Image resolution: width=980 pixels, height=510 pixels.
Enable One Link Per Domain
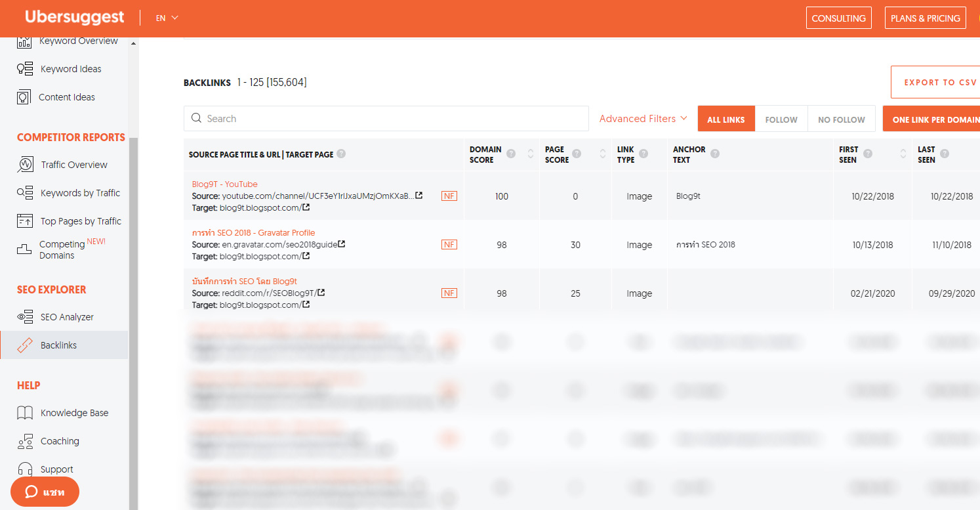[931, 119]
